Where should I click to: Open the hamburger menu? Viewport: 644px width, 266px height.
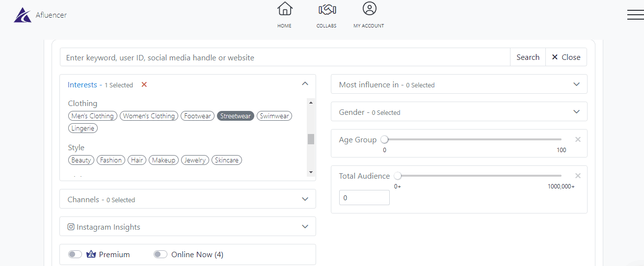(x=635, y=15)
